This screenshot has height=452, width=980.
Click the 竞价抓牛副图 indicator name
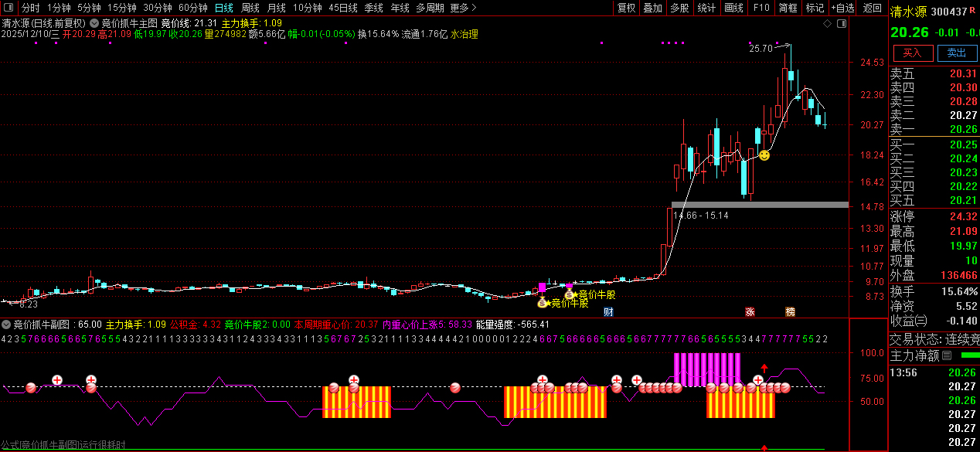41,325
